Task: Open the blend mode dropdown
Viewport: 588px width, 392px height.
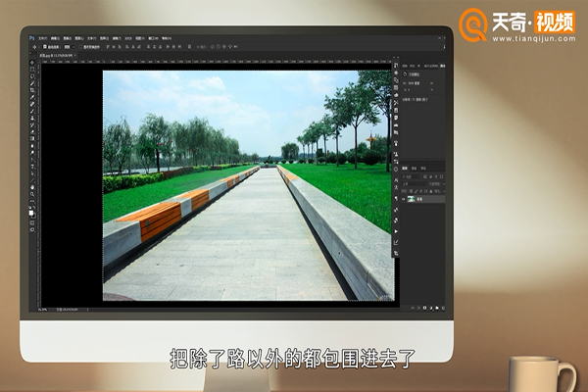Action: point(414,184)
